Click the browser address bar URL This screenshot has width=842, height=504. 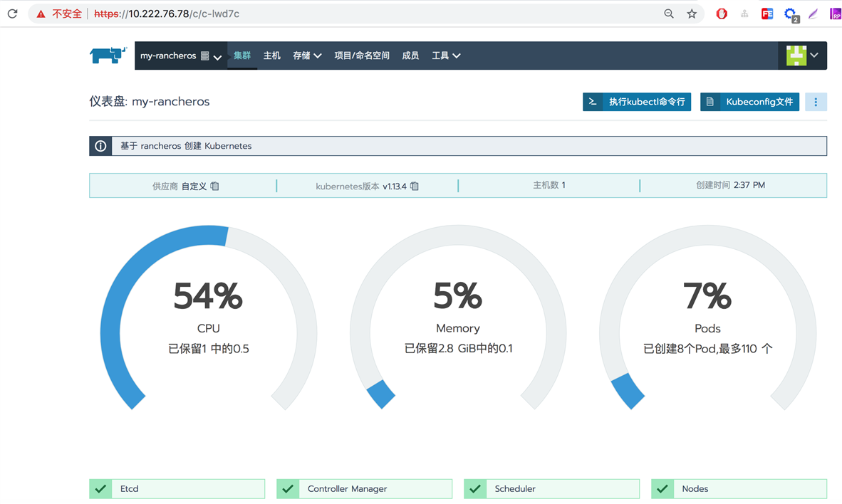coord(167,14)
